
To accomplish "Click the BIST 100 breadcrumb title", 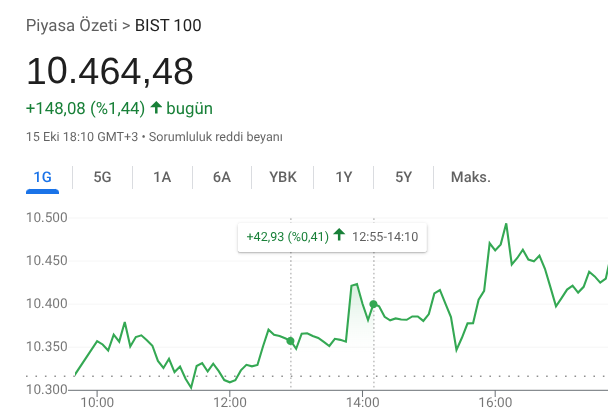I will 168,25.
